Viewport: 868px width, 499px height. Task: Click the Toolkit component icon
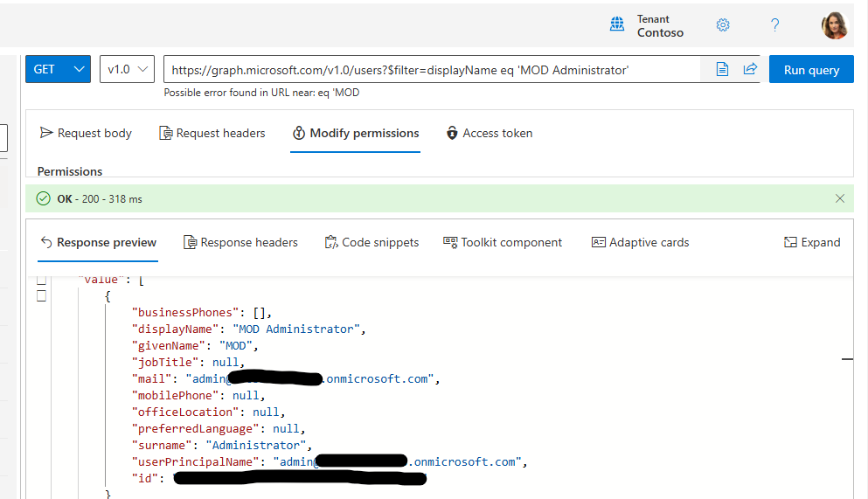tap(450, 242)
